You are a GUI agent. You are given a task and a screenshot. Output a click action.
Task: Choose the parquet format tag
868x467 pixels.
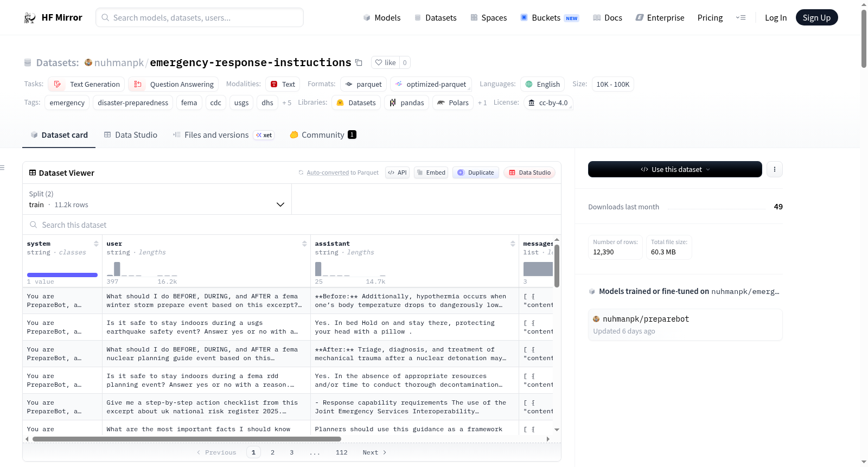363,84
